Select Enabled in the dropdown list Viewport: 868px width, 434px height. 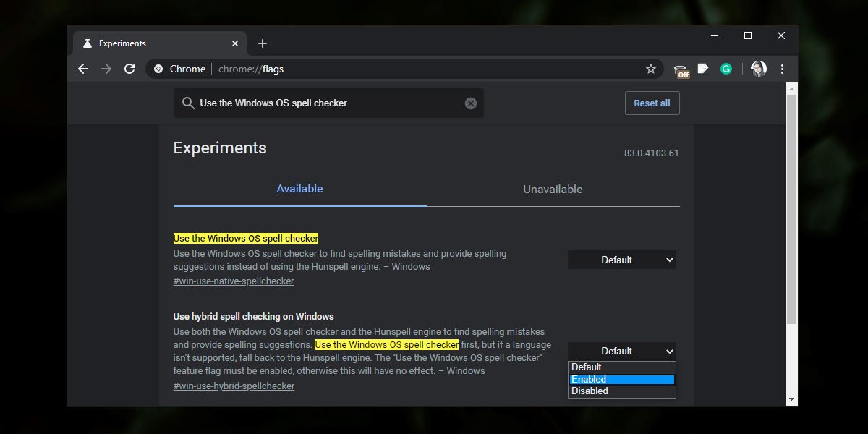point(622,379)
